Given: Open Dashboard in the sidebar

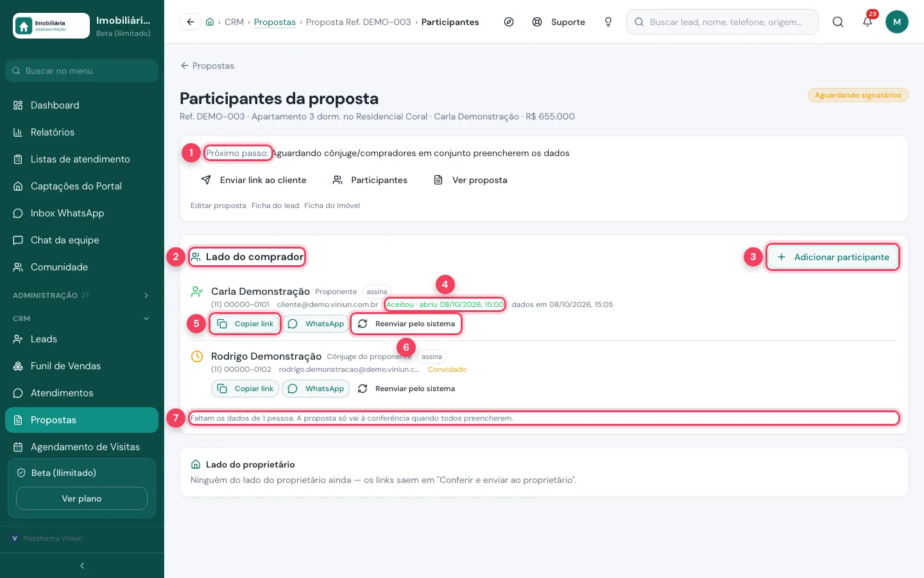Looking at the screenshot, I should point(81,105).
